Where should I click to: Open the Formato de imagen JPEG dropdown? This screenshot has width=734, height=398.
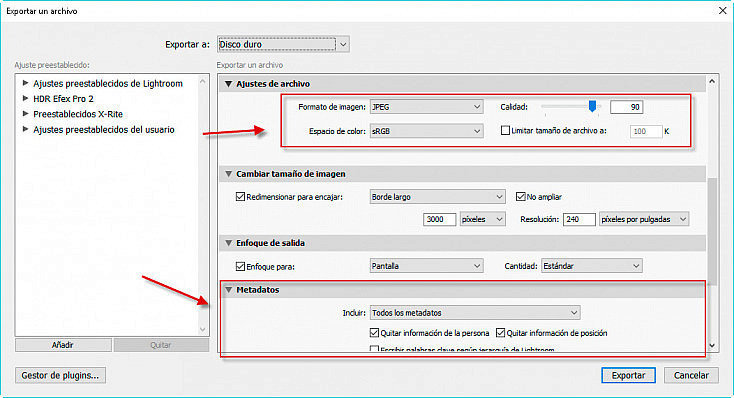pos(426,107)
